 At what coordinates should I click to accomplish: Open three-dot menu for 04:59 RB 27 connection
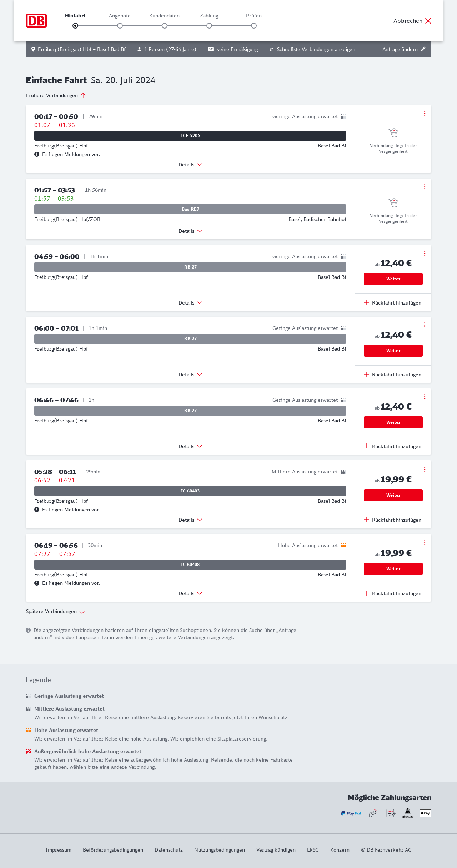[425, 253]
